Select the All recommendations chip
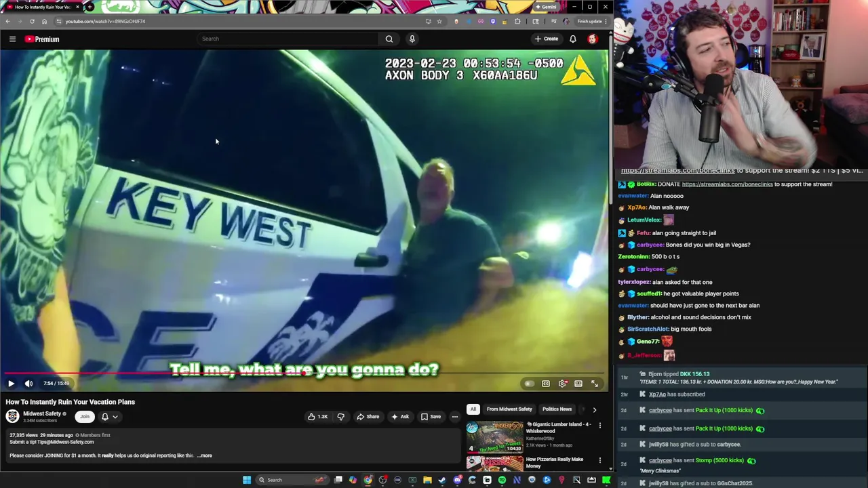Screen dimensions: 868x488 [x=473, y=409]
